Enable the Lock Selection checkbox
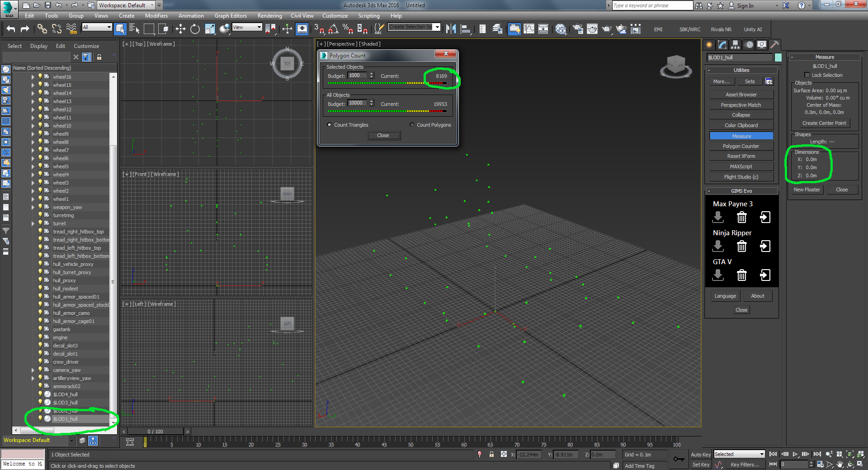The width and height of the screenshot is (868, 470). 807,75
